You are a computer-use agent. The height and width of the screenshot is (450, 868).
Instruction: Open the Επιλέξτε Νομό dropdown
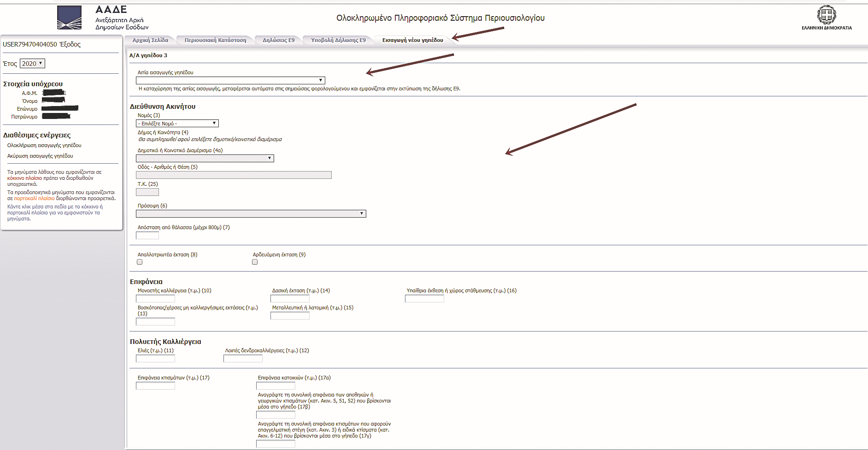(x=177, y=124)
